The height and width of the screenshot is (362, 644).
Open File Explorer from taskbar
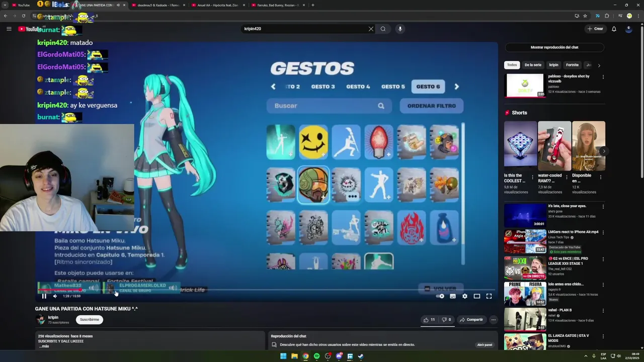tap(294, 356)
